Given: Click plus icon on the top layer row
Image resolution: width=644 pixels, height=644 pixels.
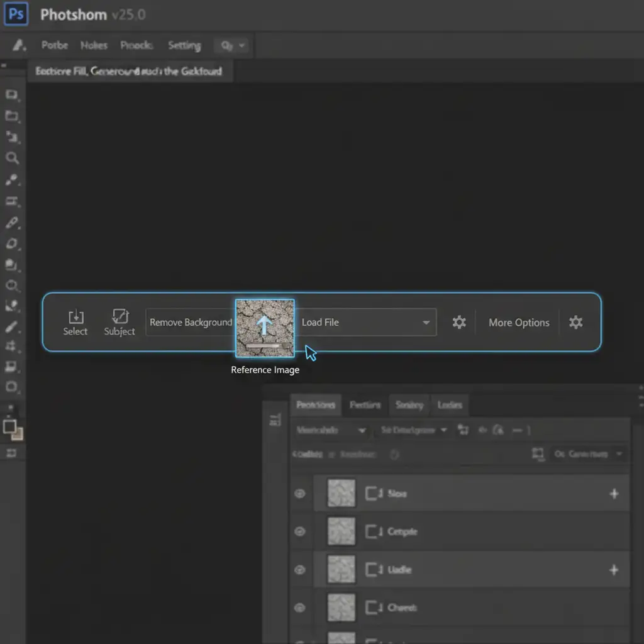Looking at the screenshot, I should click(x=614, y=494).
